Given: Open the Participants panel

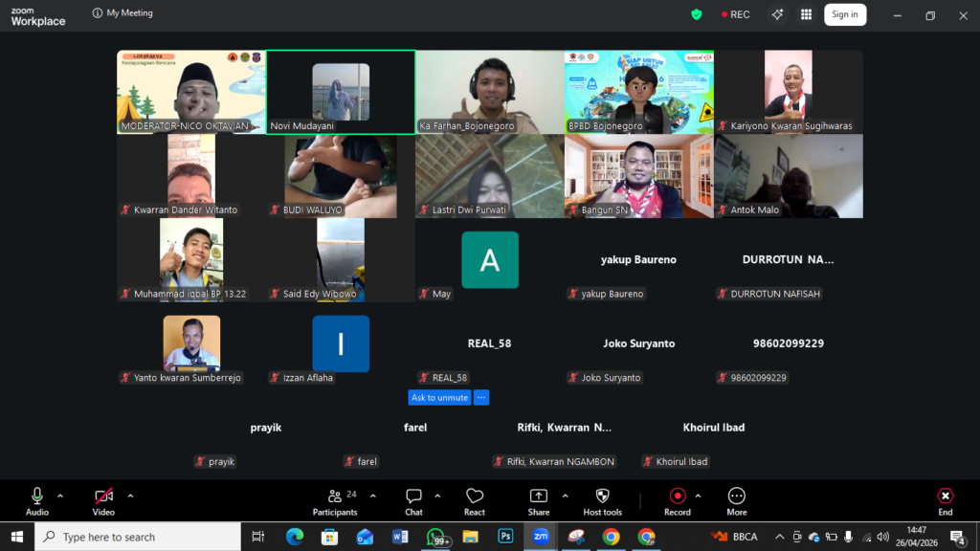Looking at the screenshot, I should point(335,500).
